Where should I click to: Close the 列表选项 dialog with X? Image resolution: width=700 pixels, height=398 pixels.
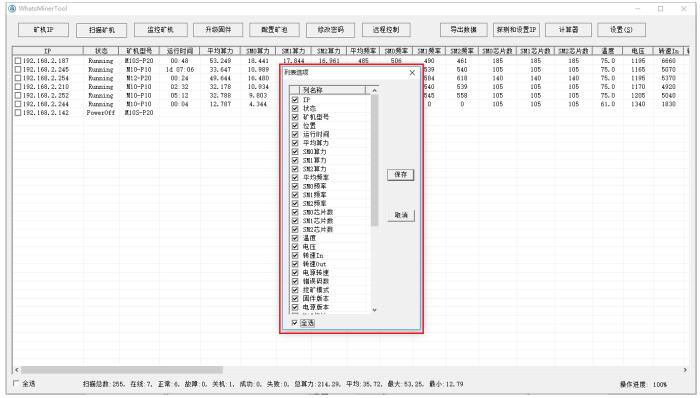click(x=412, y=73)
